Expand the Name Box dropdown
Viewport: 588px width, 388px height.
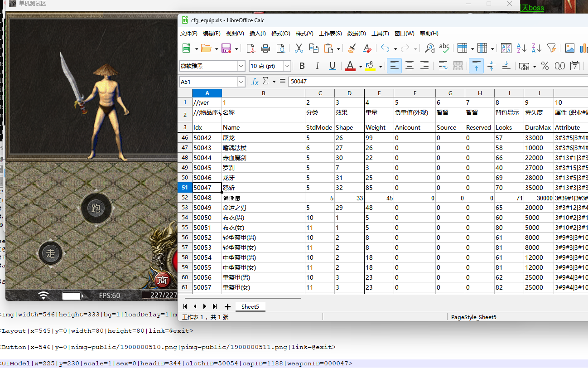point(241,82)
